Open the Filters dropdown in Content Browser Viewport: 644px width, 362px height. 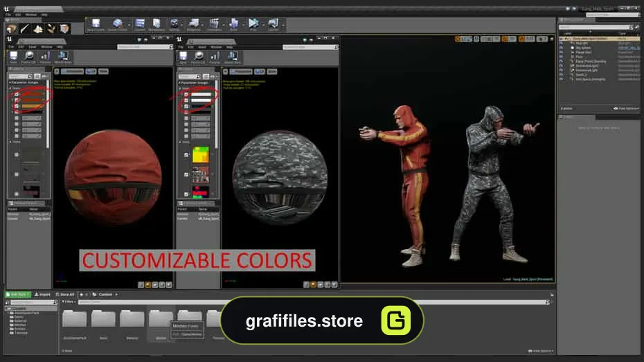pos(69,302)
